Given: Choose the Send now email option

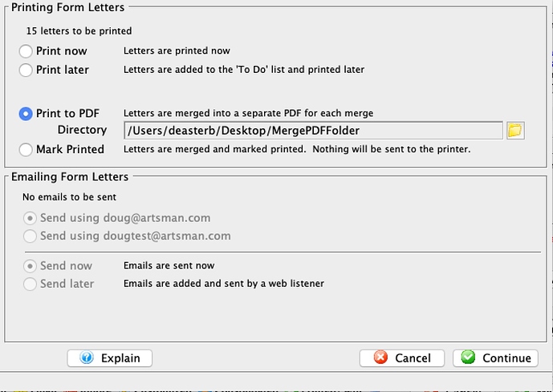Looking at the screenshot, I should [30, 266].
